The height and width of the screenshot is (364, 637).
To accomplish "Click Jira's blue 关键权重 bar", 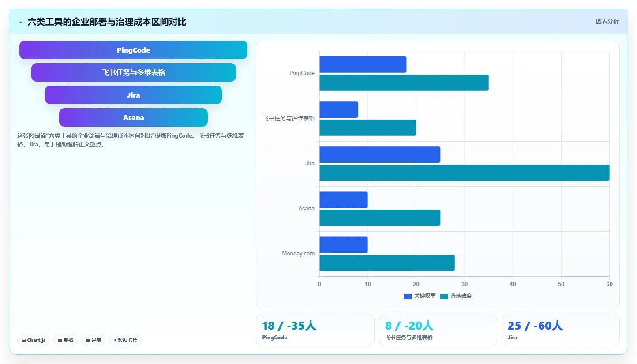I will pyautogui.click(x=379, y=154).
